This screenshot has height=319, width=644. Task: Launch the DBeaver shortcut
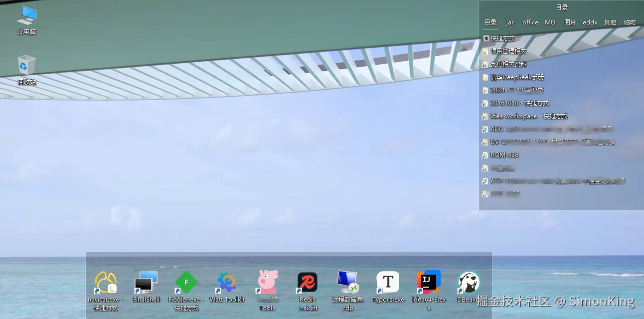click(469, 287)
